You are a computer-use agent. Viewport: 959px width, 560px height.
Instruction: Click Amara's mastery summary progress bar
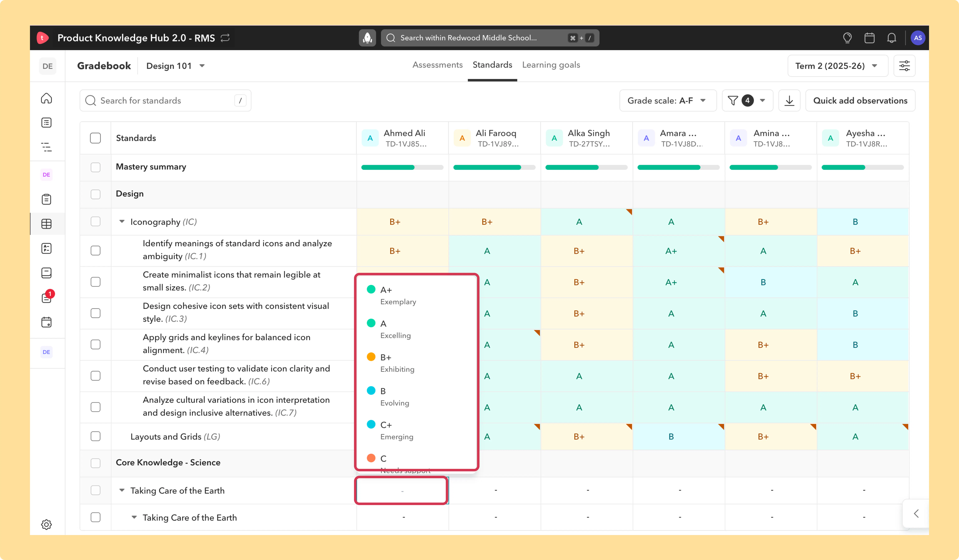pyautogui.click(x=678, y=167)
